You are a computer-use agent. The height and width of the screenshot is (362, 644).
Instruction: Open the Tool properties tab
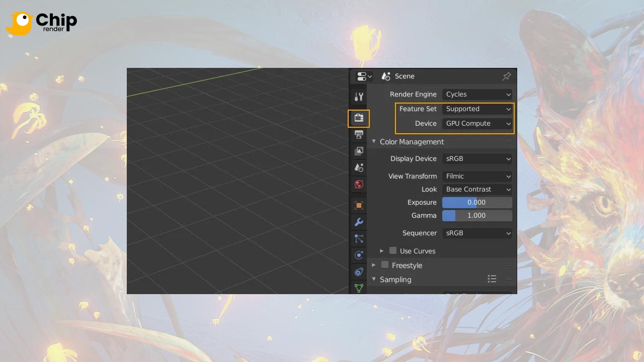click(358, 97)
